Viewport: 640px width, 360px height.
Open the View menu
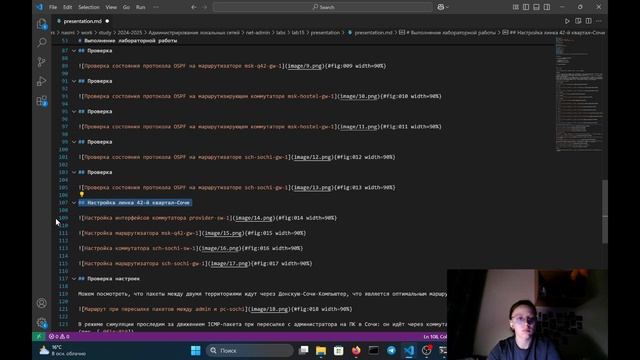coord(111,7)
